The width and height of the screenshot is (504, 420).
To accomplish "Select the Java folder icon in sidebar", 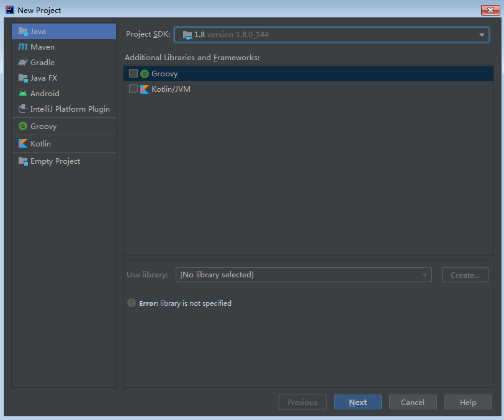I will [x=23, y=32].
